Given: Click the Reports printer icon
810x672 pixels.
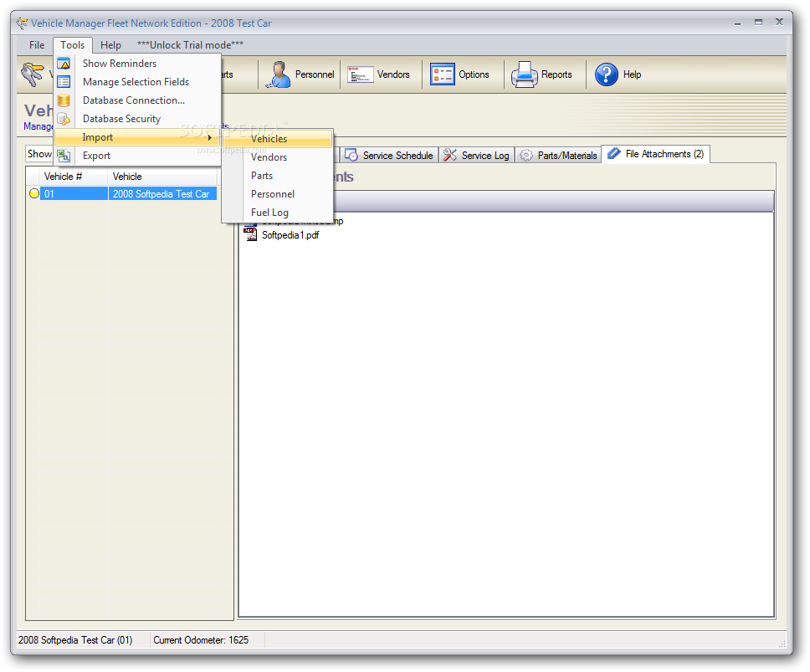Looking at the screenshot, I should 525,74.
